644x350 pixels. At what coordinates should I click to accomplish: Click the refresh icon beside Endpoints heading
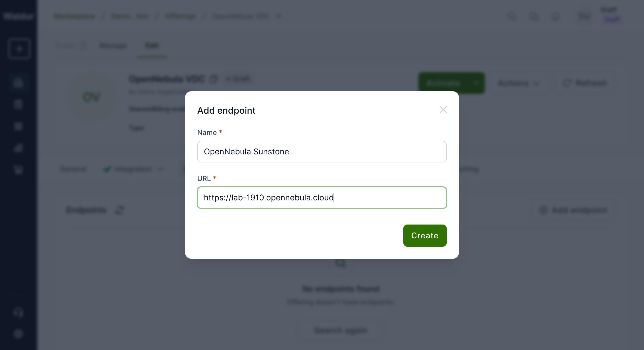(x=120, y=210)
